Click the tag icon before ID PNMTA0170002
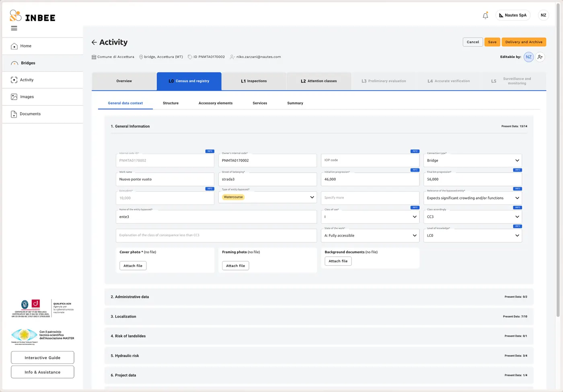 190,57
